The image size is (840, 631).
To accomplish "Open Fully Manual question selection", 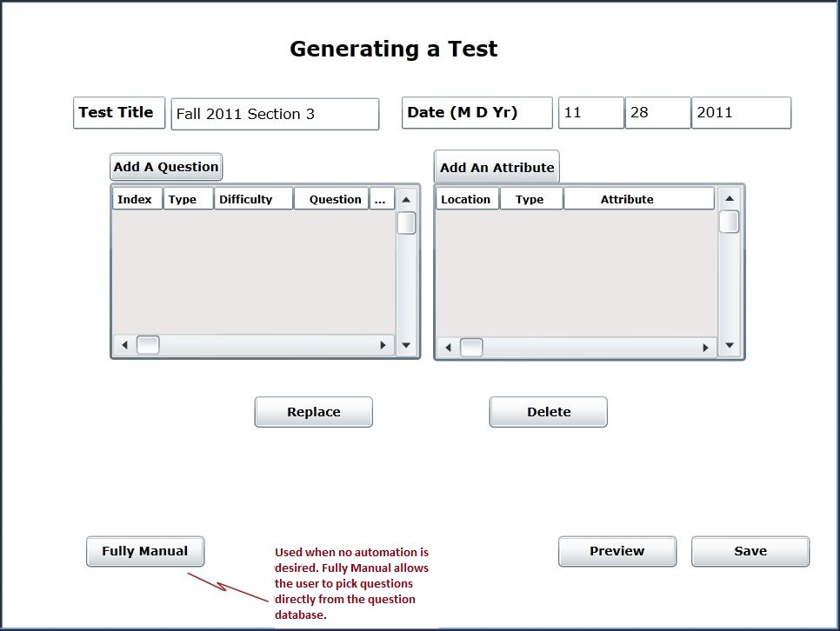I will (x=145, y=551).
